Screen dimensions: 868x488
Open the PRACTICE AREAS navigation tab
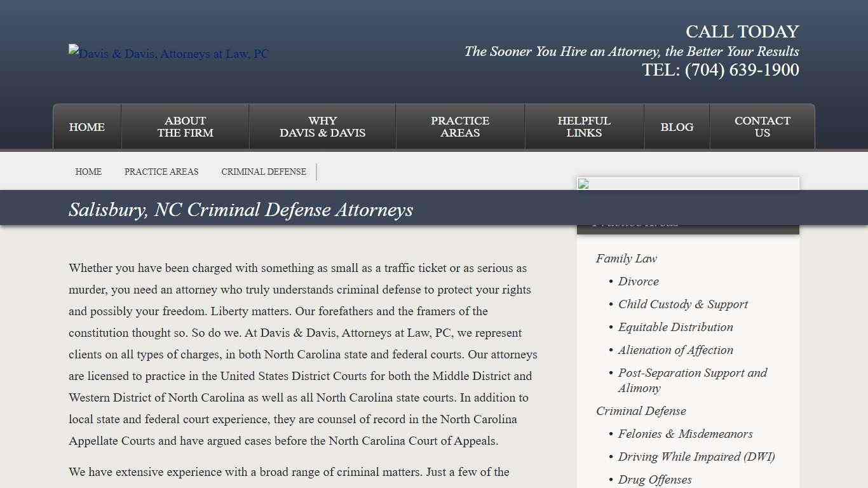[459, 126]
